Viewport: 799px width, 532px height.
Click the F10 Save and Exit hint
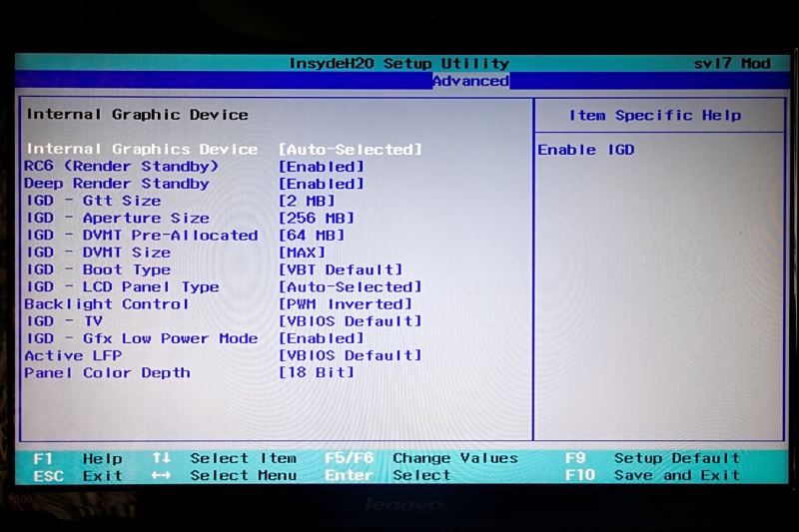652,475
